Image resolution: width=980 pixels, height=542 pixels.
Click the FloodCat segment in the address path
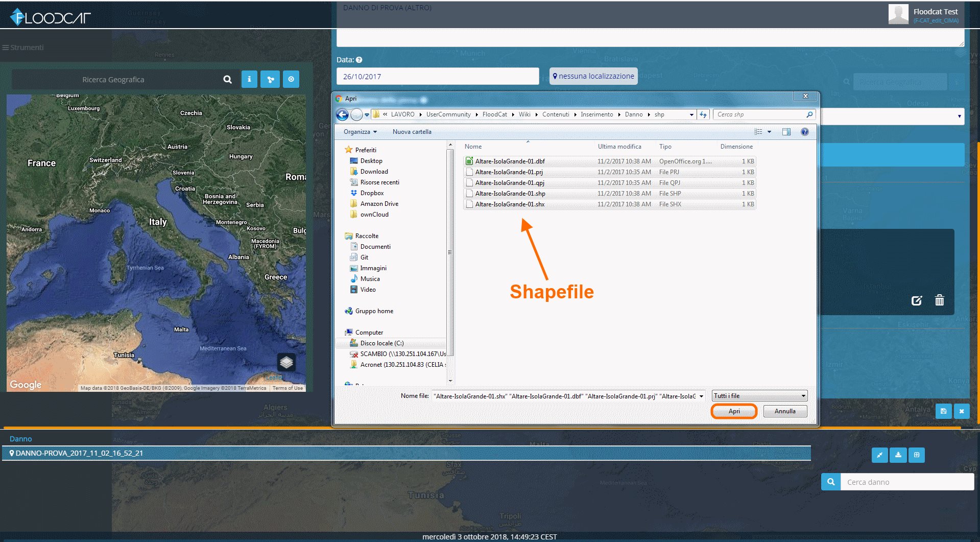click(494, 114)
